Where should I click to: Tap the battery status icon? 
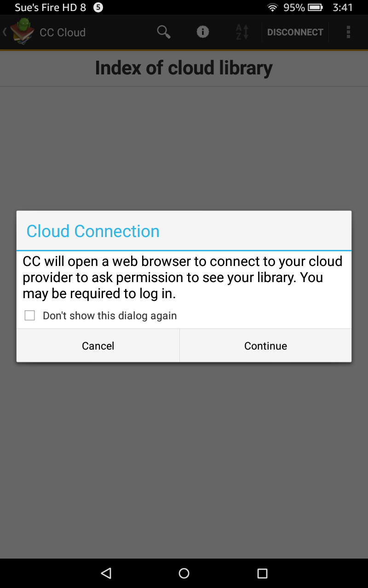coord(315,7)
